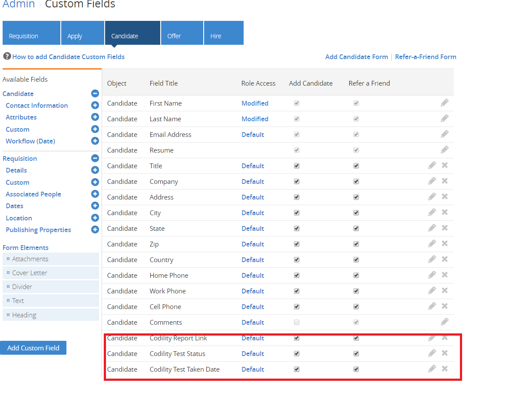The image size is (532, 396).
Task: Expand the Dates plus button
Action: 95,206
